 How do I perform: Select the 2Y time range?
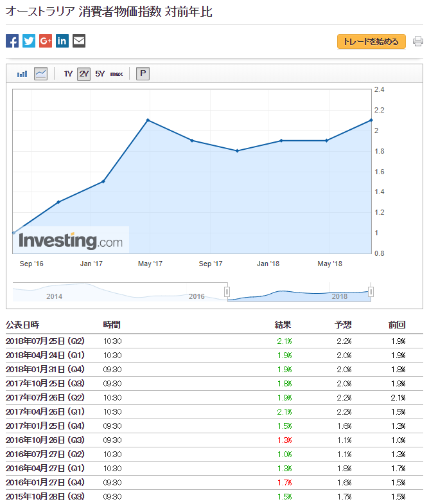pos(84,74)
